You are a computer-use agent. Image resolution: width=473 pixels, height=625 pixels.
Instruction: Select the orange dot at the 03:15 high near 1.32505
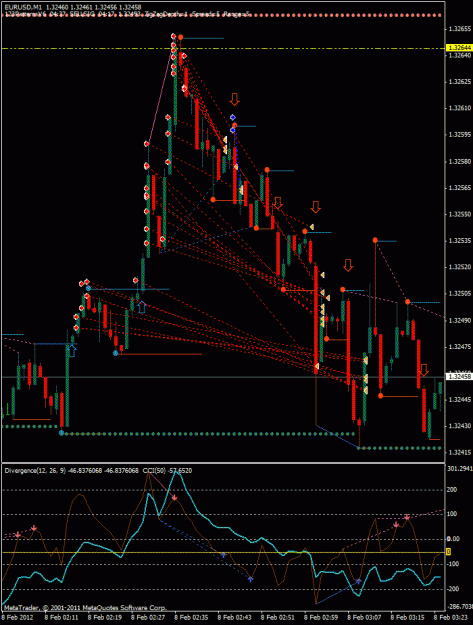[x=407, y=302]
